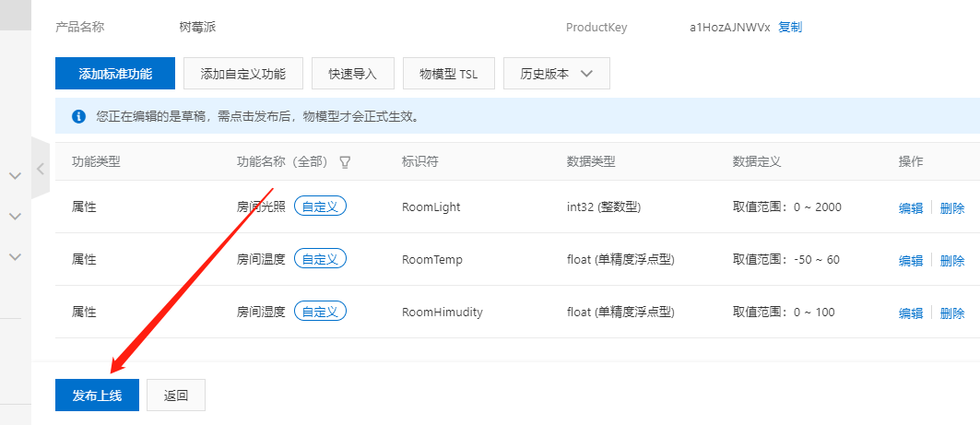Click the blue info icon in draft notice
Image resolution: width=980 pixels, height=425 pixels.
coord(78,117)
